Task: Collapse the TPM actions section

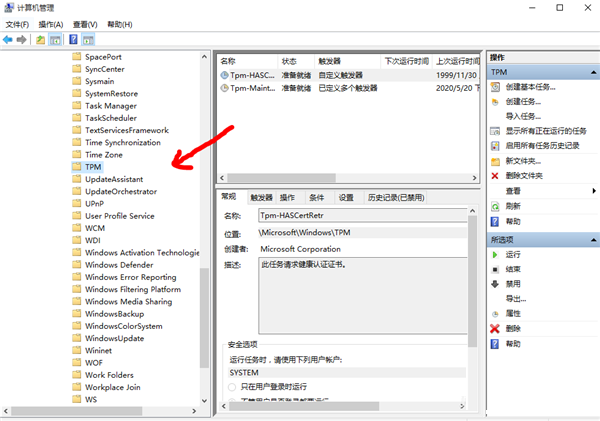Action: point(590,72)
